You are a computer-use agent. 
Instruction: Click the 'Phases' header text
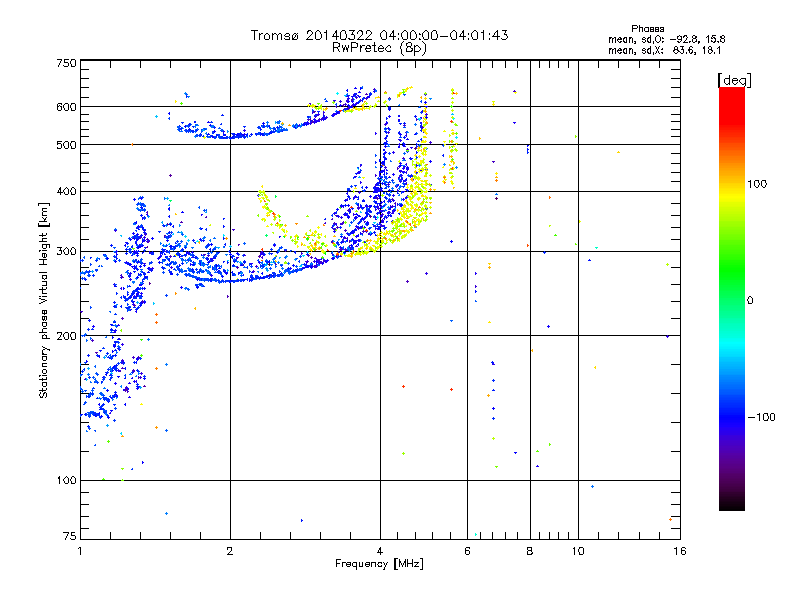click(x=647, y=29)
